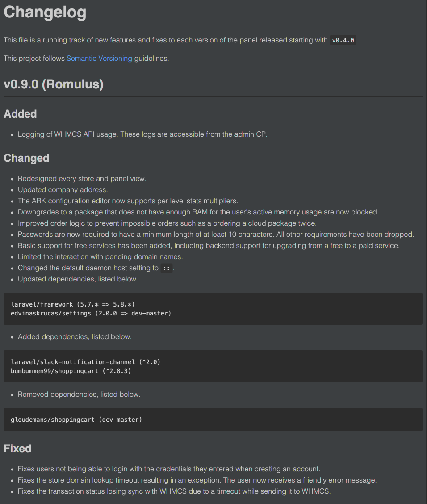Open the Semantic Versioning link
427x504 pixels.
(99, 59)
